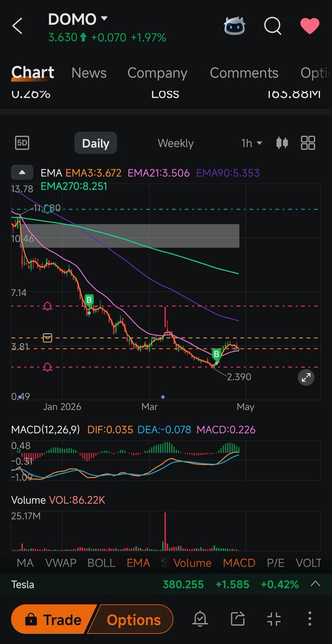Tap the EMA21:3.506 legend value
The image size is (332, 644).
tap(160, 173)
